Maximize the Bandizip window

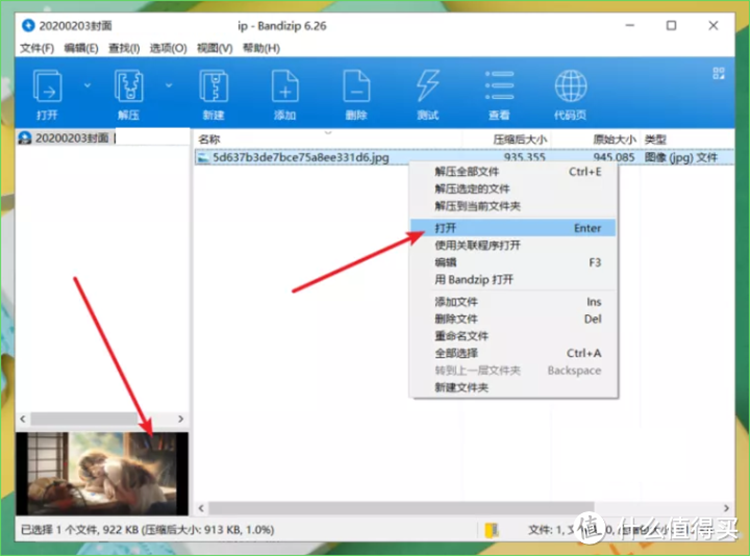point(672,25)
